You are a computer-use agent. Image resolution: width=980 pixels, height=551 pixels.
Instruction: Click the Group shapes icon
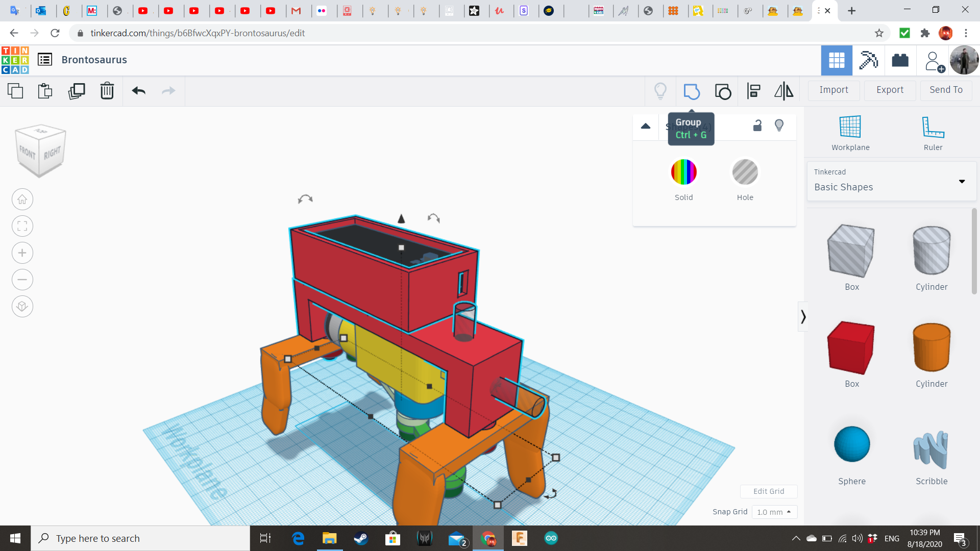(x=691, y=91)
